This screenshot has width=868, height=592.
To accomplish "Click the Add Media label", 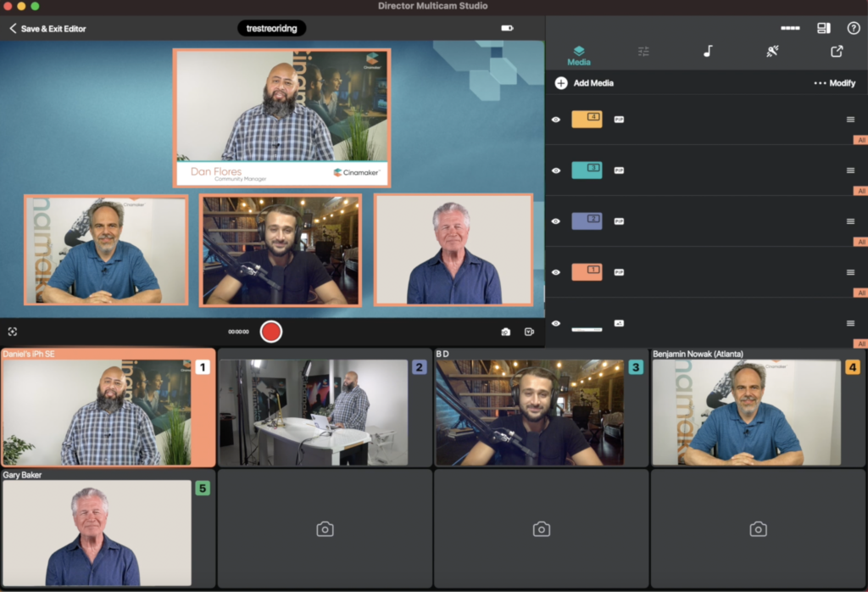I will coord(593,83).
